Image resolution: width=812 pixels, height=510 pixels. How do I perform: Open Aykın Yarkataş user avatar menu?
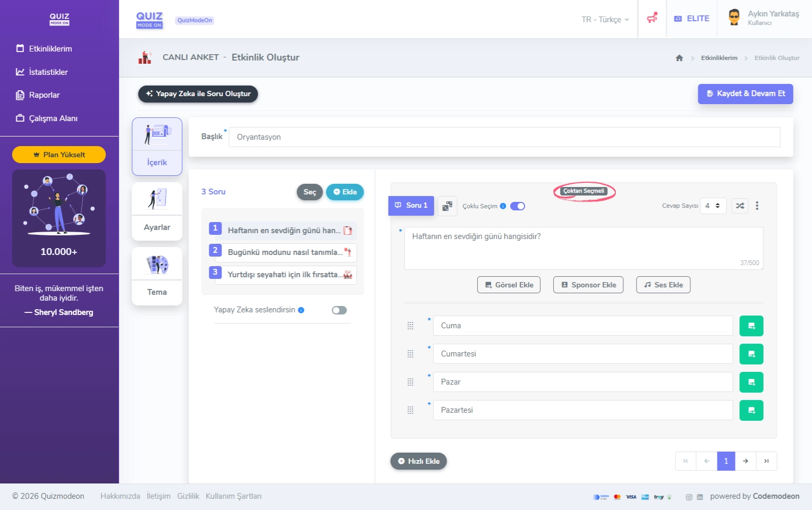tap(734, 18)
